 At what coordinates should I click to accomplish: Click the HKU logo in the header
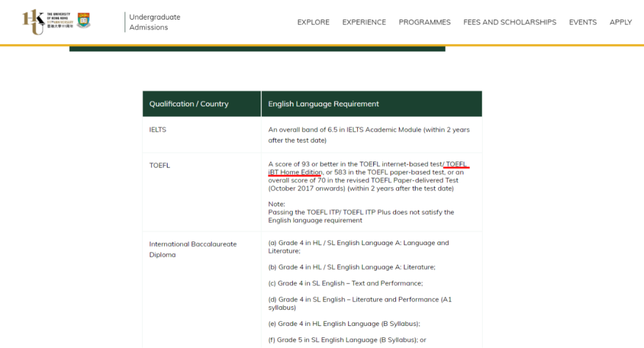tap(48, 21)
